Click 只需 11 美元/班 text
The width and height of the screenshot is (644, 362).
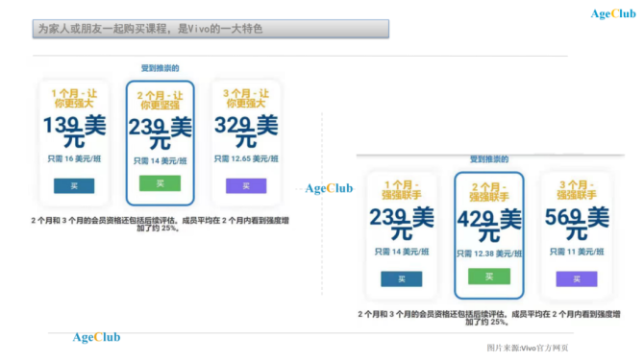click(577, 252)
